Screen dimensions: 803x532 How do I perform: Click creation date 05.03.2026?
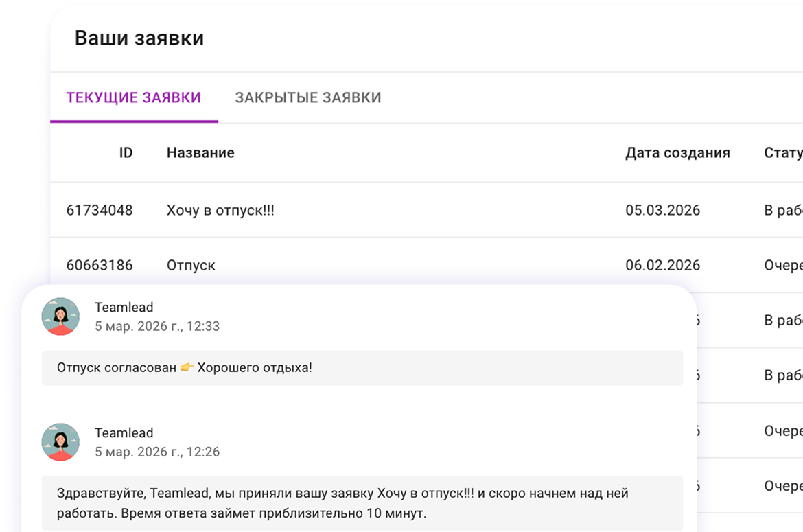[662, 210]
